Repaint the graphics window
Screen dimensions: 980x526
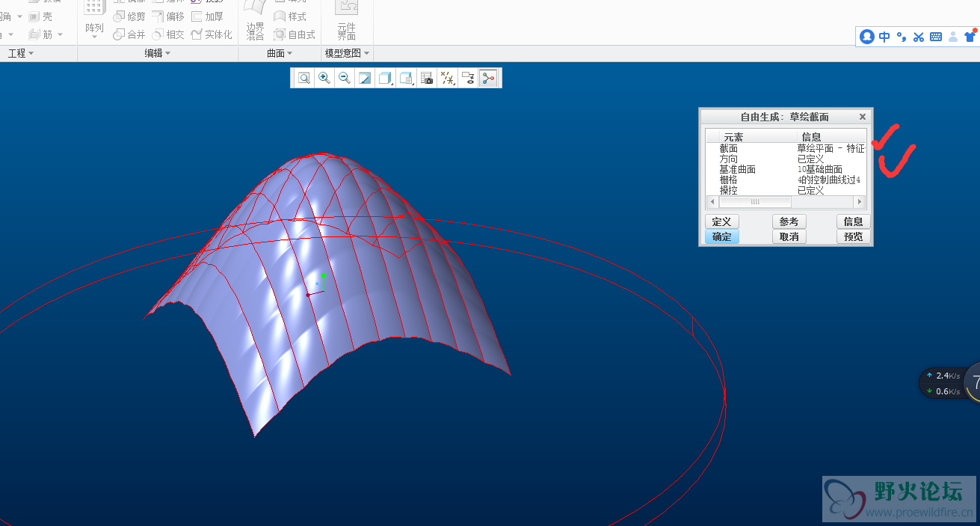click(365, 78)
